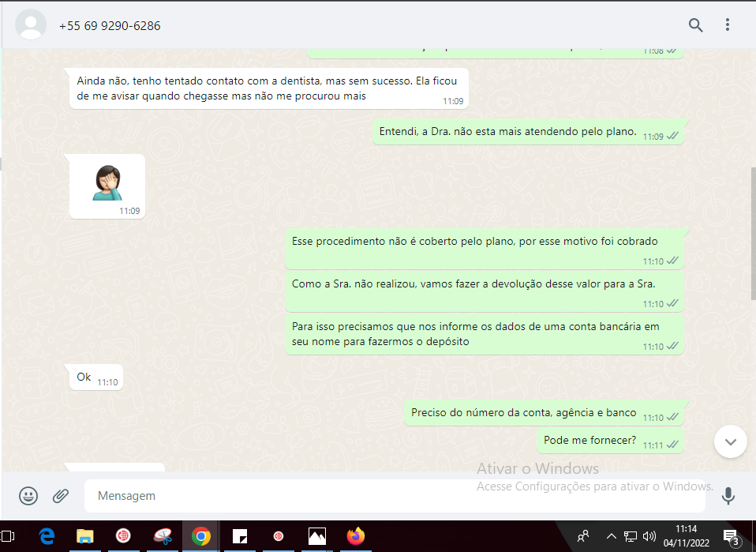Open the Windows notification center
The image size is (756, 552).
(x=731, y=537)
